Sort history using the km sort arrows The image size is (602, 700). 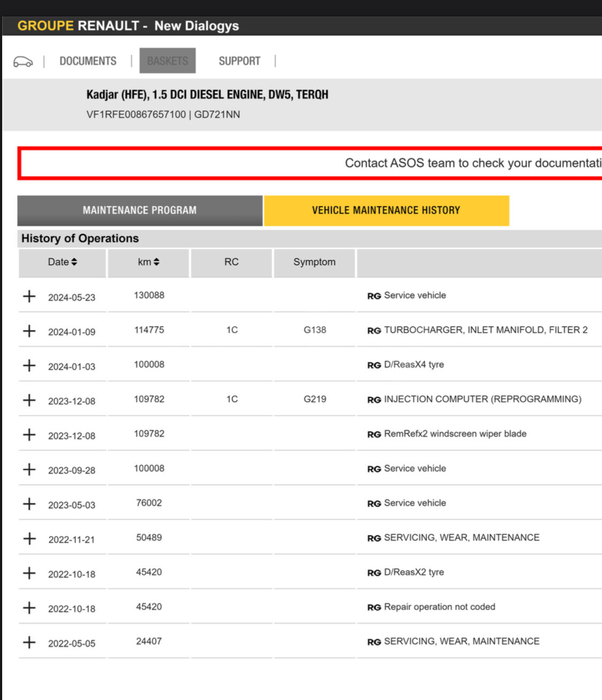156,262
